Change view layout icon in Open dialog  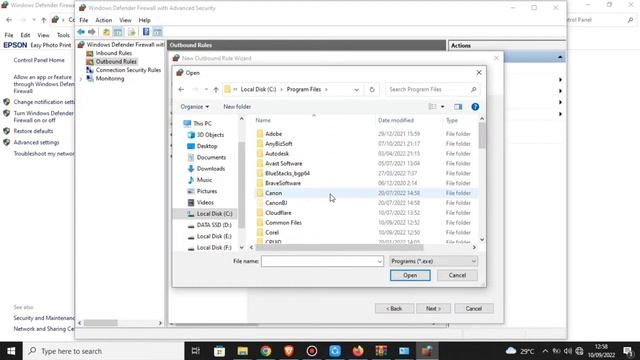[432, 107]
